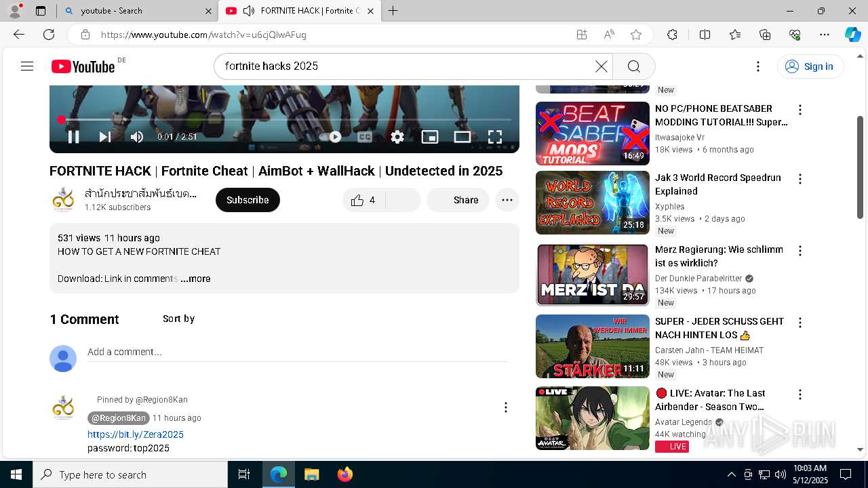Open a new browser tab
Viewport: 868px width, 488px height.
click(393, 11)
